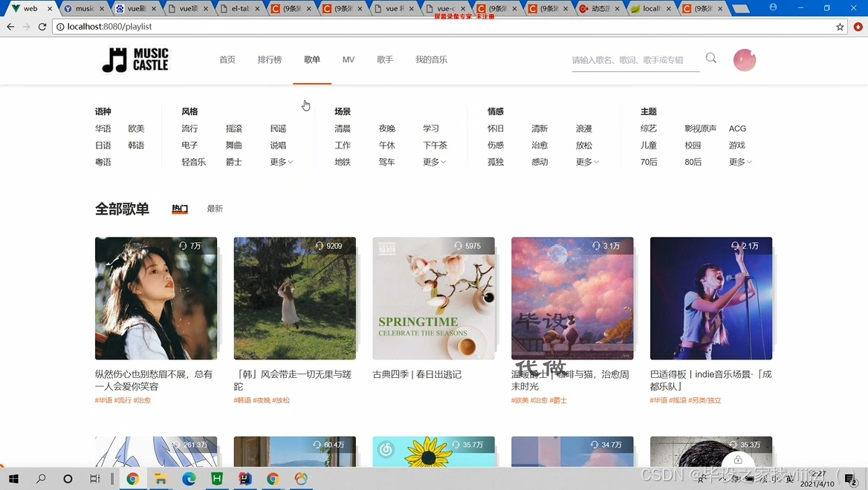Go back with browser back arrow

(x=10, y=27)
